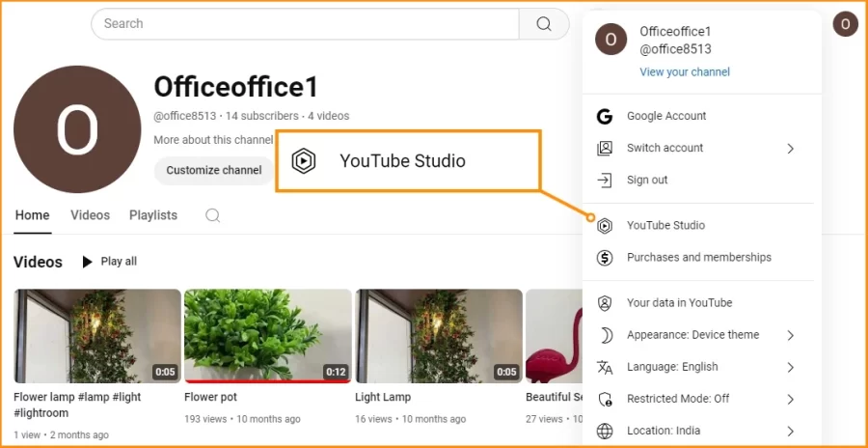Click the avatar inside the account menu
The height and width of the screenshot is (448, 868).
coord(610,40)
